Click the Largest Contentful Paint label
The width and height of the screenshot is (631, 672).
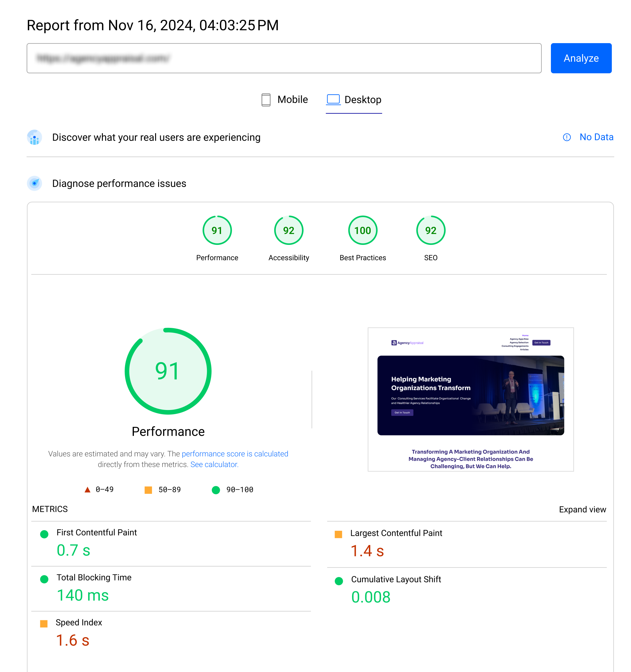pyautogui.click(x=396, y=533)
